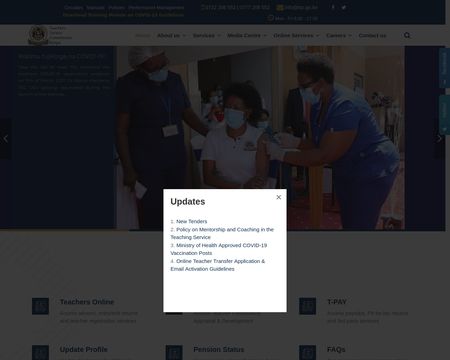Click the search magnifier icon

407,35
